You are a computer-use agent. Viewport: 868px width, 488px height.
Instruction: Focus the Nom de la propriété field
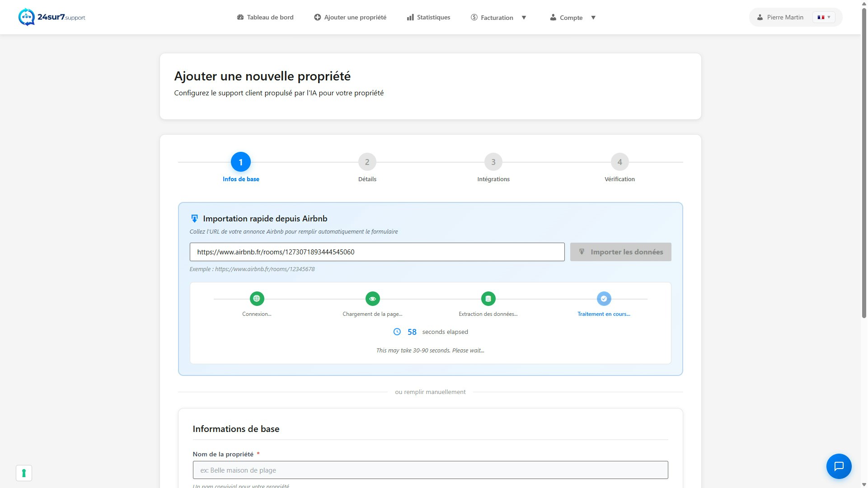click(x=430, y=470)
